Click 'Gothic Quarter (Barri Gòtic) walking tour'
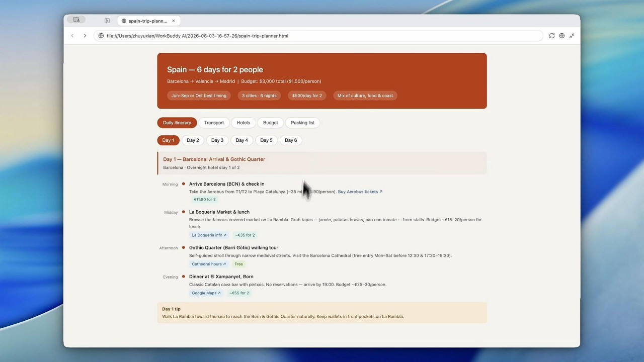Screen dimensions: 644x362 (233, 248)
